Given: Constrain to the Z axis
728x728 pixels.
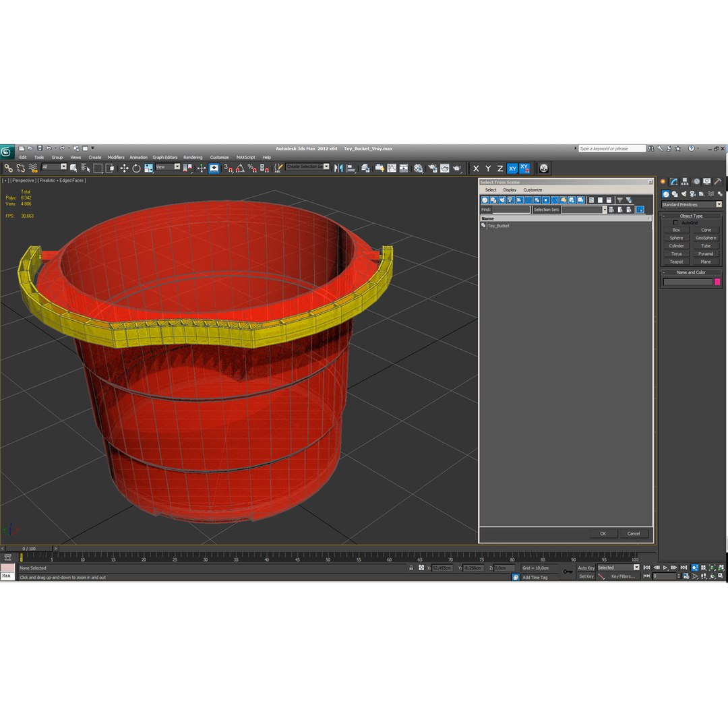Looking at the screenshot, I should (x=500, y=169).
